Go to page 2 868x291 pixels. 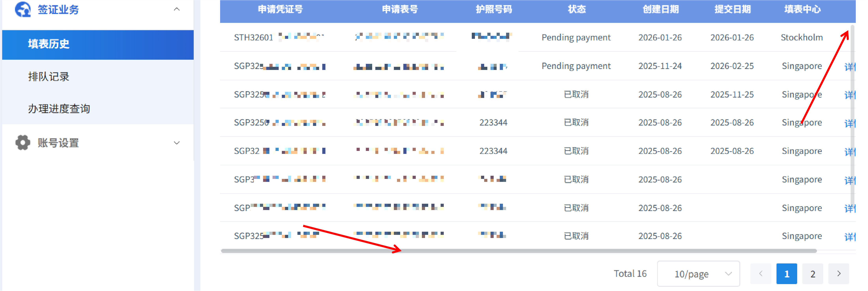point(812,274)
